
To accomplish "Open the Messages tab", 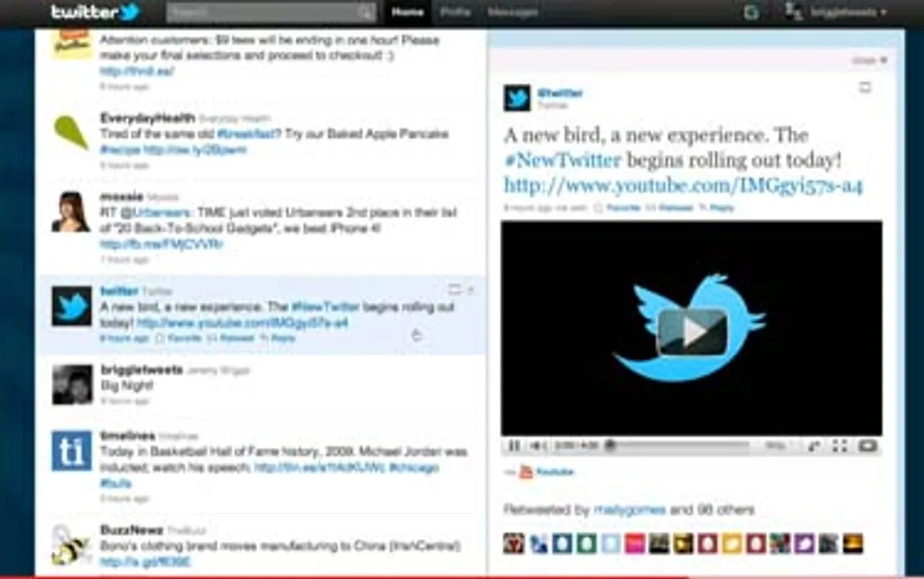I will pyautogui.click(x=513, y=12).
